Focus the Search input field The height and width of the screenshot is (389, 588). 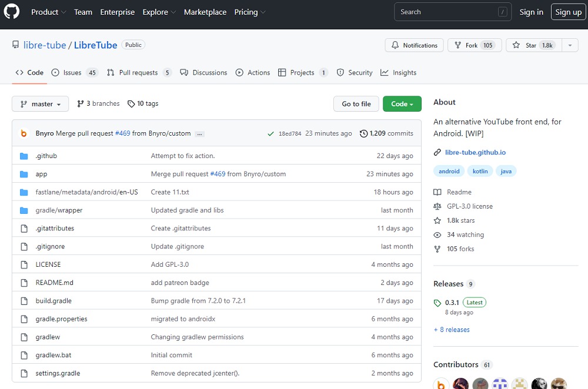coord(453,12)
